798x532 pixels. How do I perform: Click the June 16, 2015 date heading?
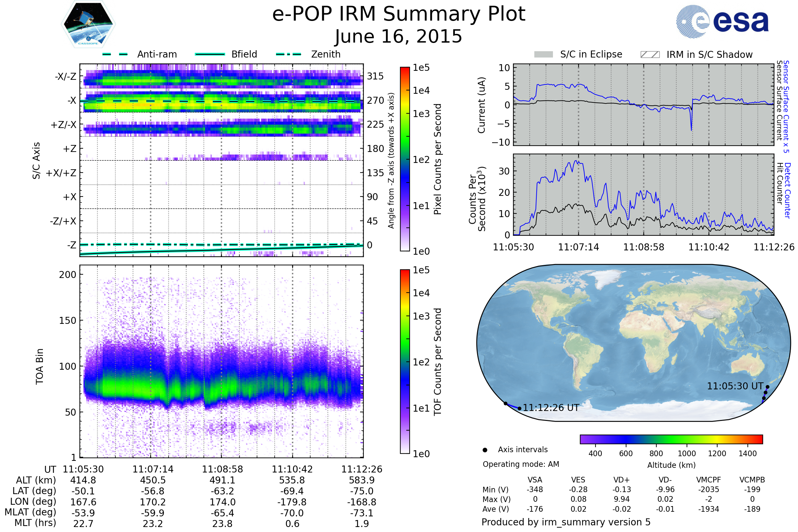pos(399,36)
